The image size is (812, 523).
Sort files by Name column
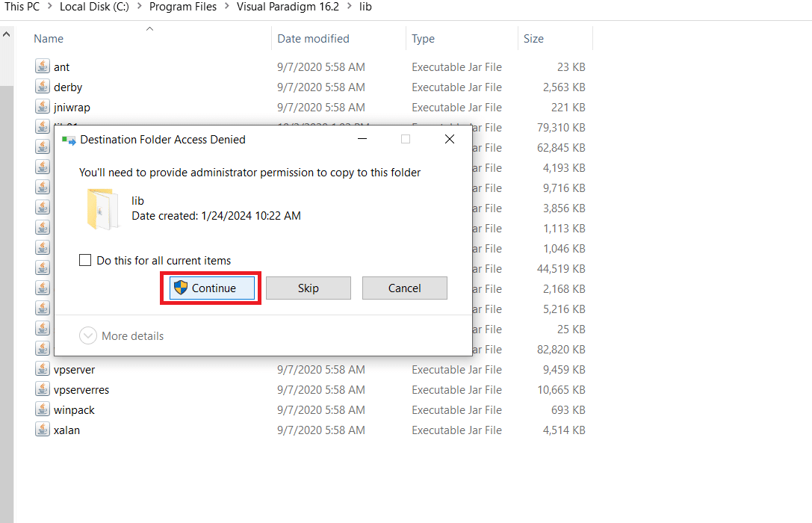pos(49,39)
